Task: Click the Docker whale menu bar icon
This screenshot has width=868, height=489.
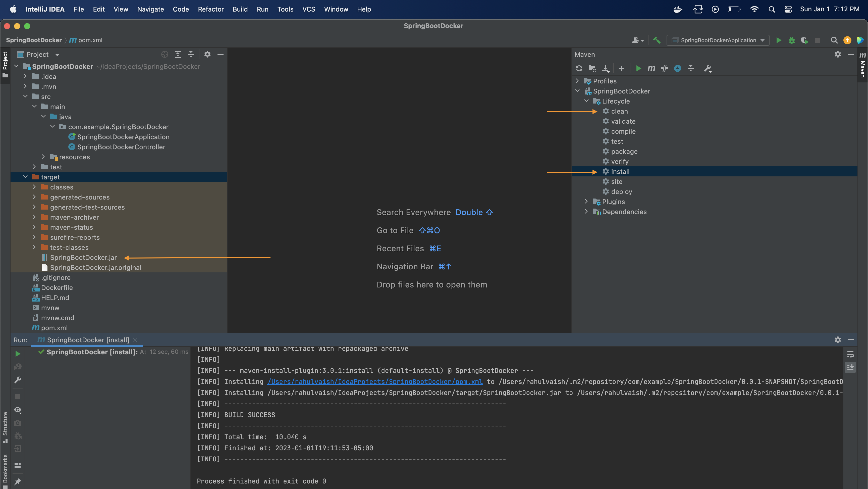Action: 678,9
